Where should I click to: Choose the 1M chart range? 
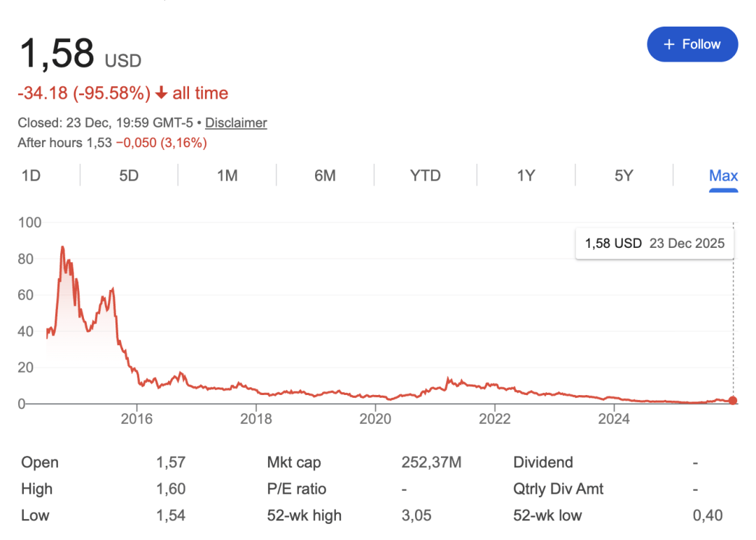tap(227, 175)
